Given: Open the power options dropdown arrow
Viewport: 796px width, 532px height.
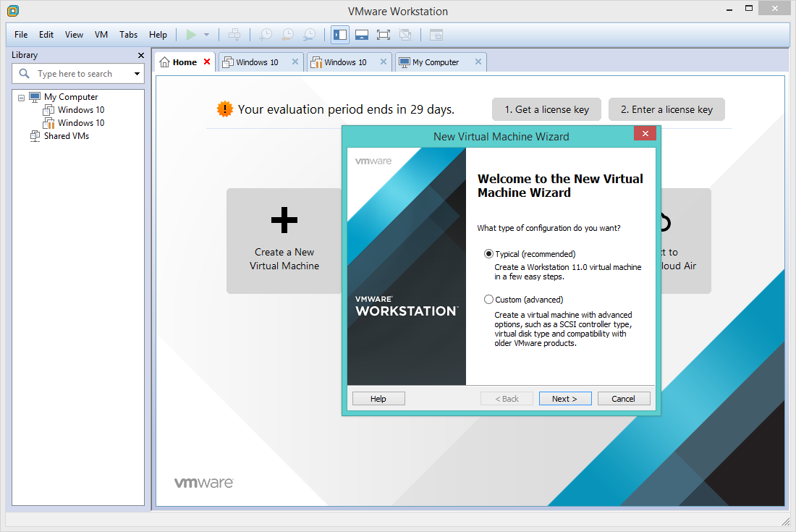Looking at the screenshot, I should 207,35.
